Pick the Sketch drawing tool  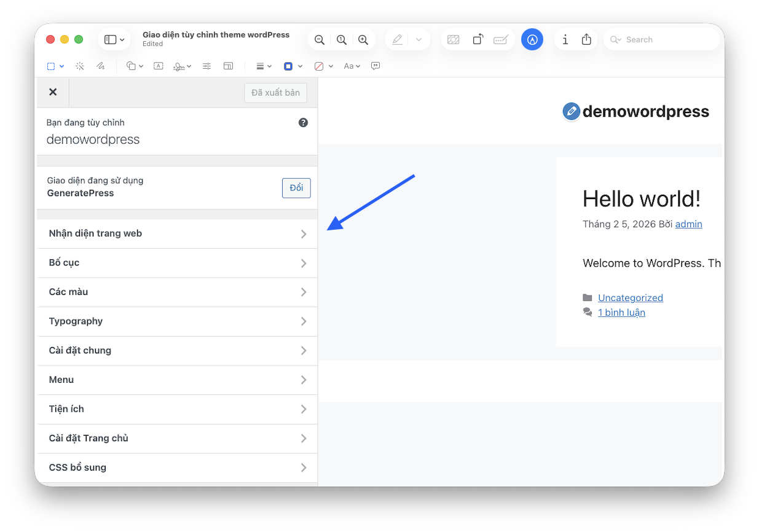(x=100, y=66)
